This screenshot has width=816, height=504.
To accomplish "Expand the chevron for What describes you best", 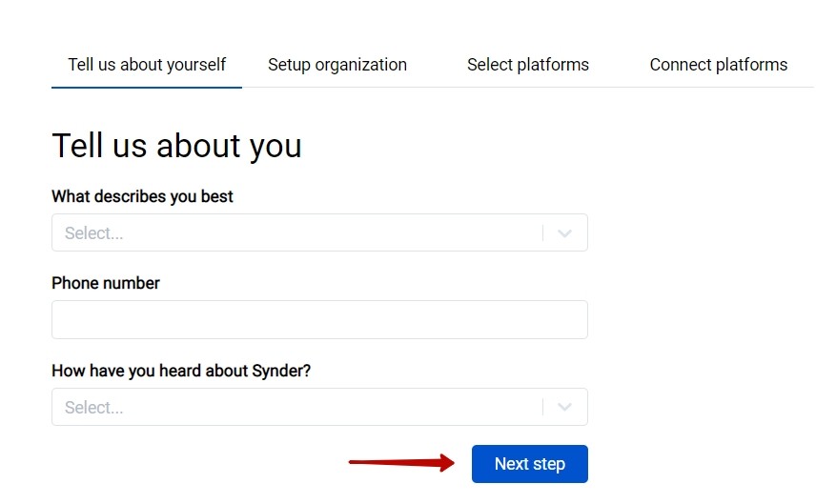I will (564, 233).
